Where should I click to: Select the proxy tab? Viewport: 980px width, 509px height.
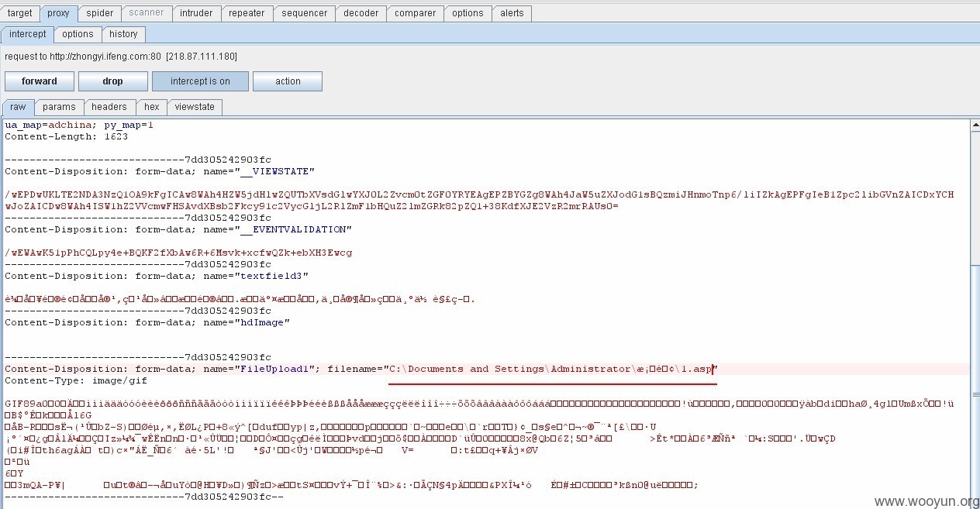(58, 13)
